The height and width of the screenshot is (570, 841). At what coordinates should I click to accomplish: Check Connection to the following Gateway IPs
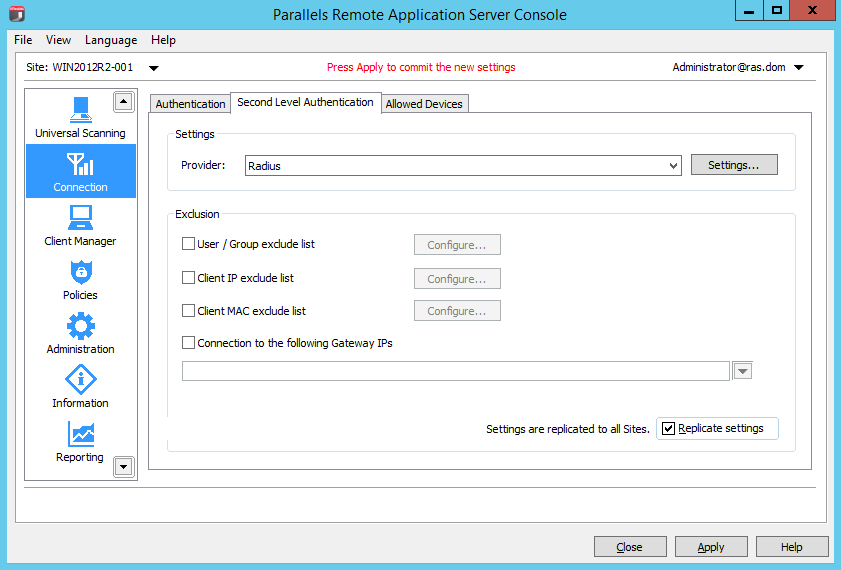188,343
